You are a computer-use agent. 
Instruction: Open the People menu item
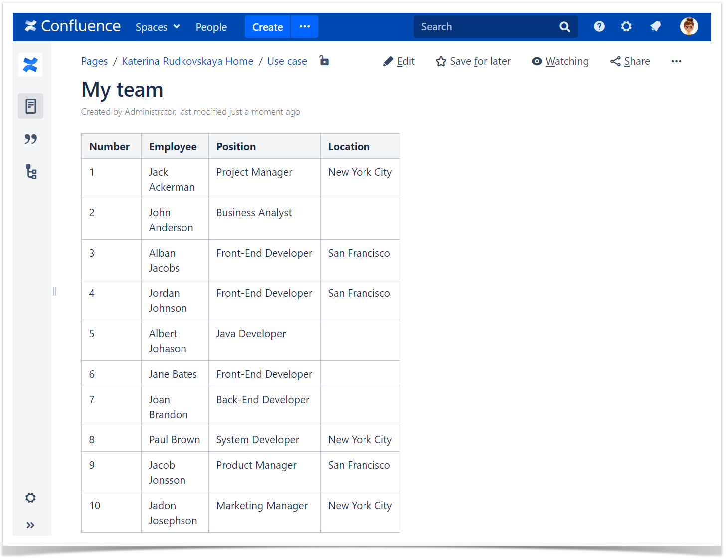pos(211,27)
